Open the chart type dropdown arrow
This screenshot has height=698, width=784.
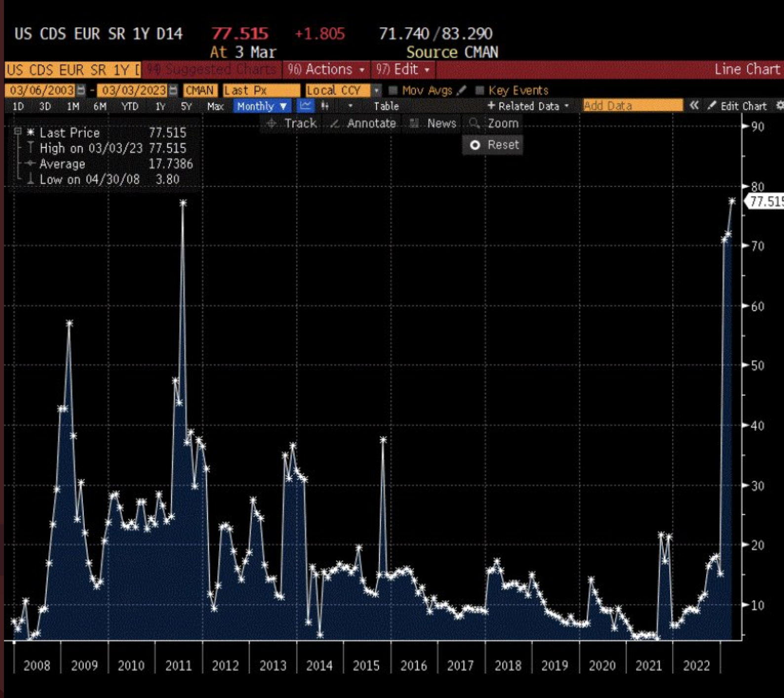coord(350,106)
